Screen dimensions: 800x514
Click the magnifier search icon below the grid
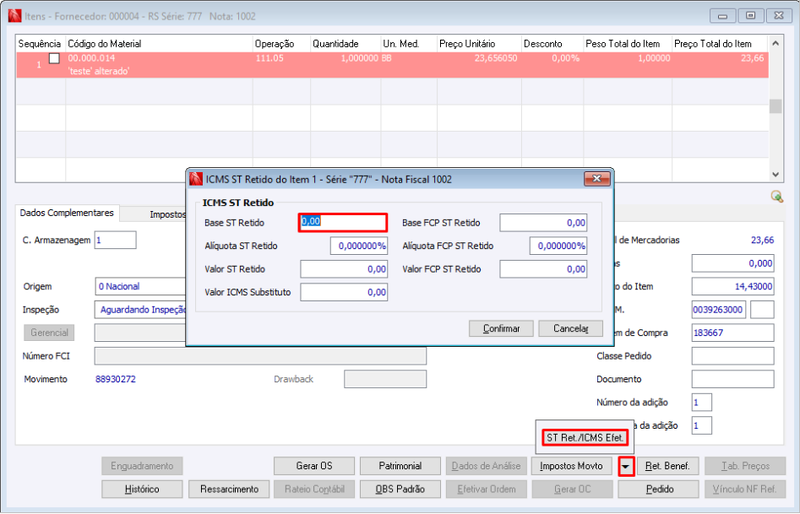pos(777,197)
